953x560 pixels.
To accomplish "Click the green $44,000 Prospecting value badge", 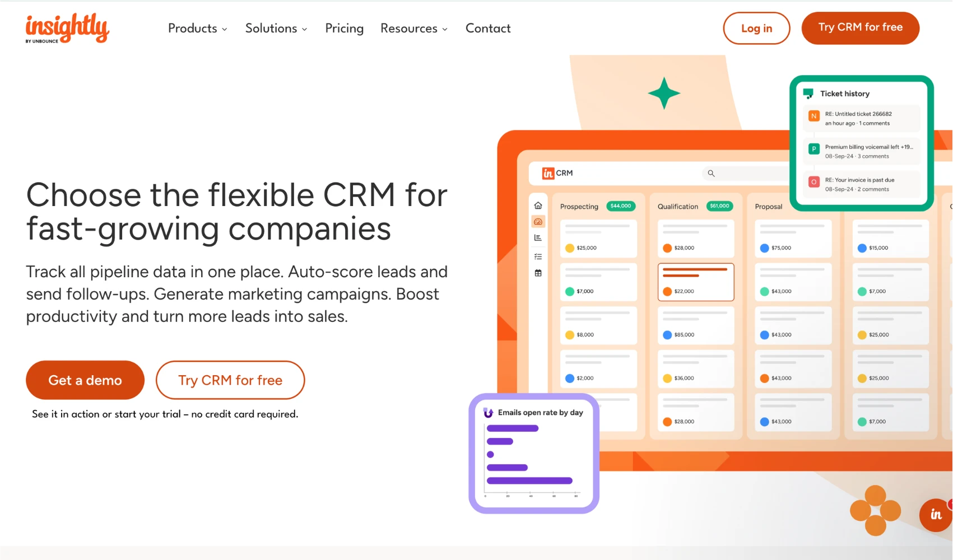I will pos(621,206).
